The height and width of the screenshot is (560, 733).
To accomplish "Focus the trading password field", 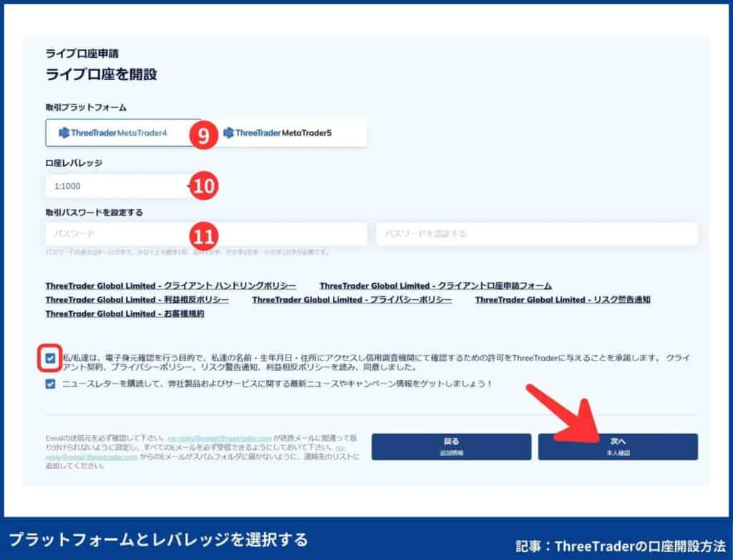I will point(206,234).
